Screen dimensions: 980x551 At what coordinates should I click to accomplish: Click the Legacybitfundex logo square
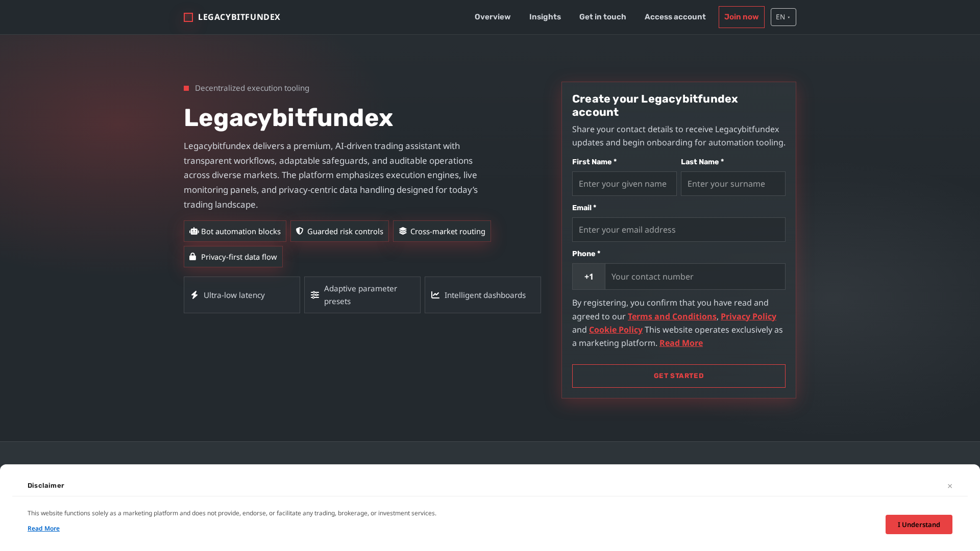click(188, 17)
